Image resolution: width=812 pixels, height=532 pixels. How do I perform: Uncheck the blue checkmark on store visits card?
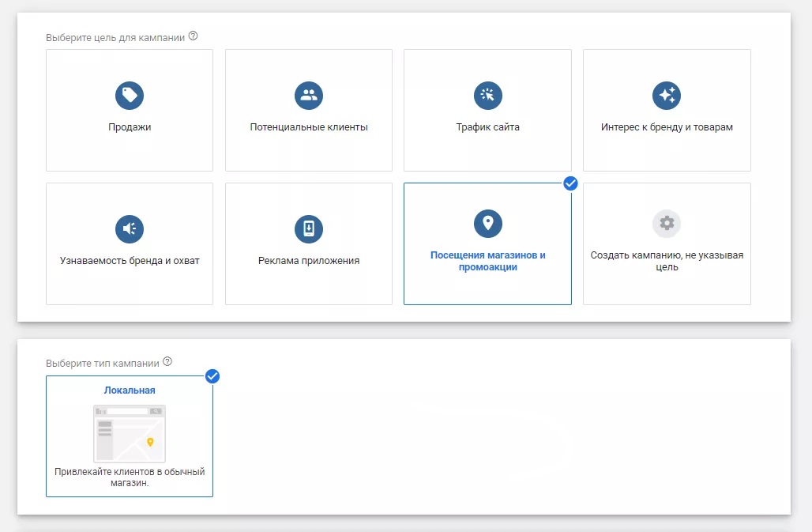(x=570, y=183)
